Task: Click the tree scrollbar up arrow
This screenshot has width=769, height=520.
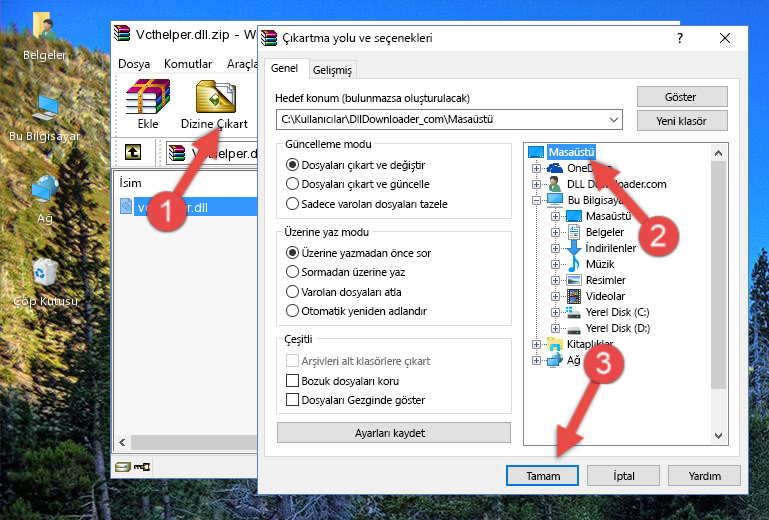Action: [x=718, y=153]
